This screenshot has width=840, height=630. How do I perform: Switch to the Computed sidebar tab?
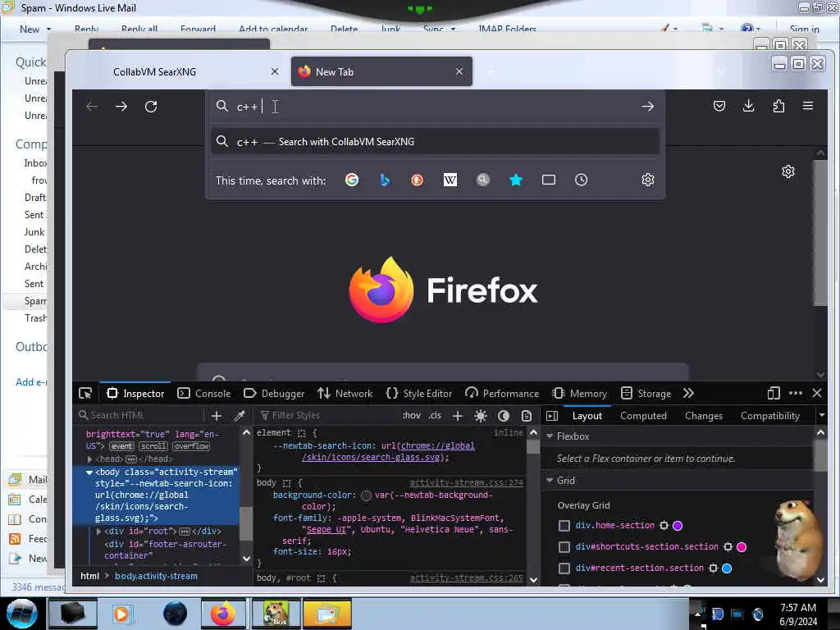pyautogui.click(x=643, y=416)
